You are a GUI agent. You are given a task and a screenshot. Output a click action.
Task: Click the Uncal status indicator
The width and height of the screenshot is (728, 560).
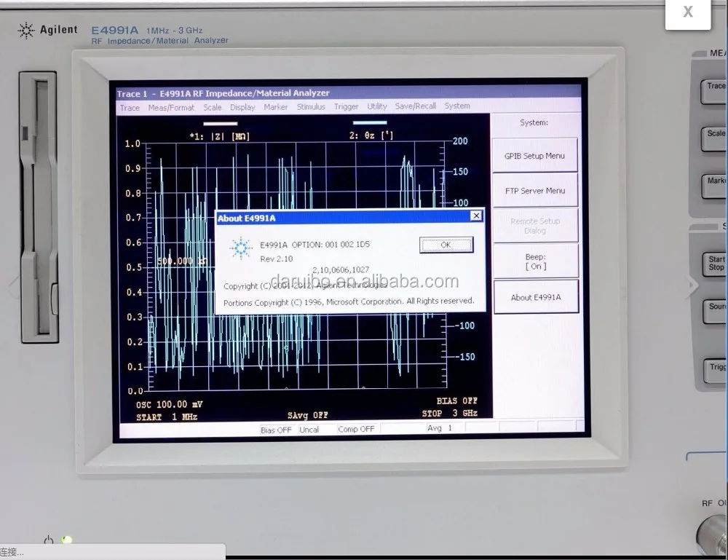click(310, 430)
